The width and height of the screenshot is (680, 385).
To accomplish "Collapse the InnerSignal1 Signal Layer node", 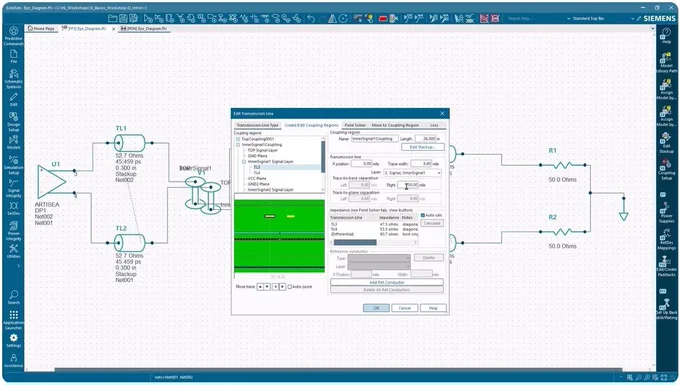I will point(244,161).
